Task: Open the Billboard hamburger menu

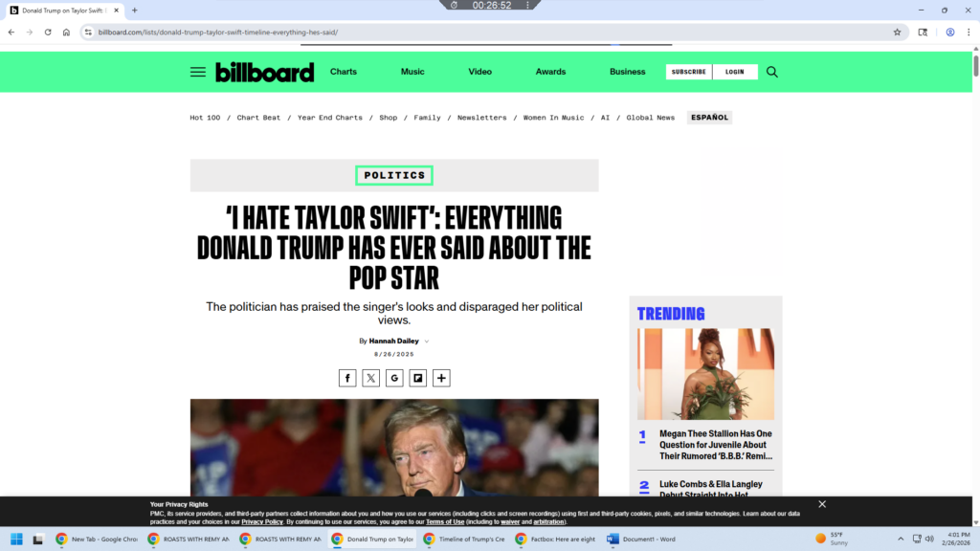Action: (197, 72)
